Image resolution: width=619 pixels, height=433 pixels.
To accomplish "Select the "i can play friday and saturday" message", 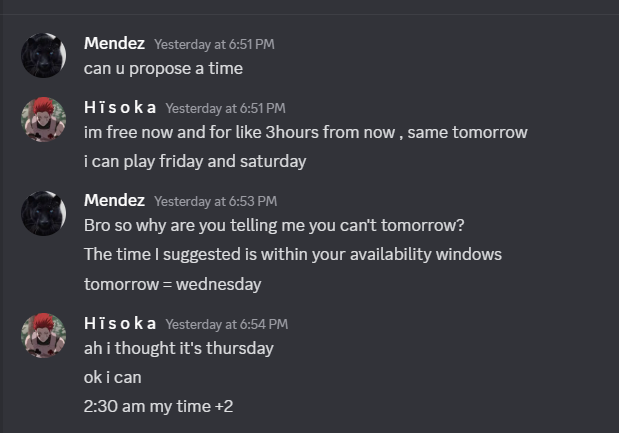I will 195,161.
